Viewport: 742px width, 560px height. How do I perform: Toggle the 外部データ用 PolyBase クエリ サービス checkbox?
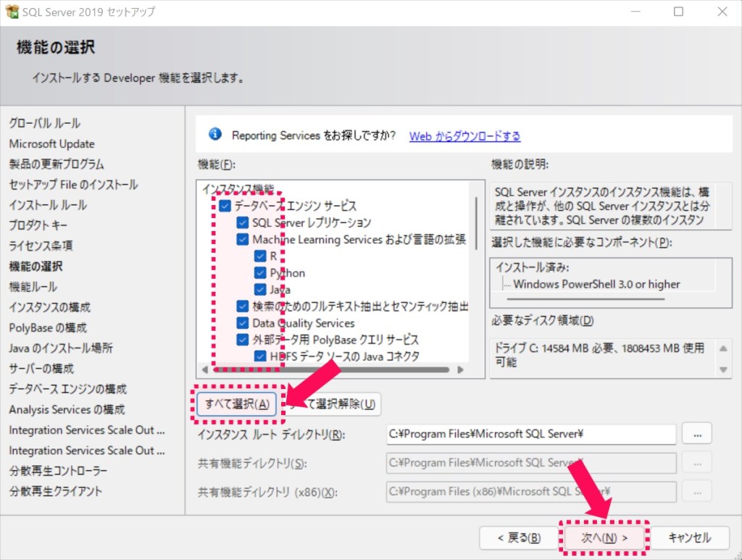tap(242, 340)
